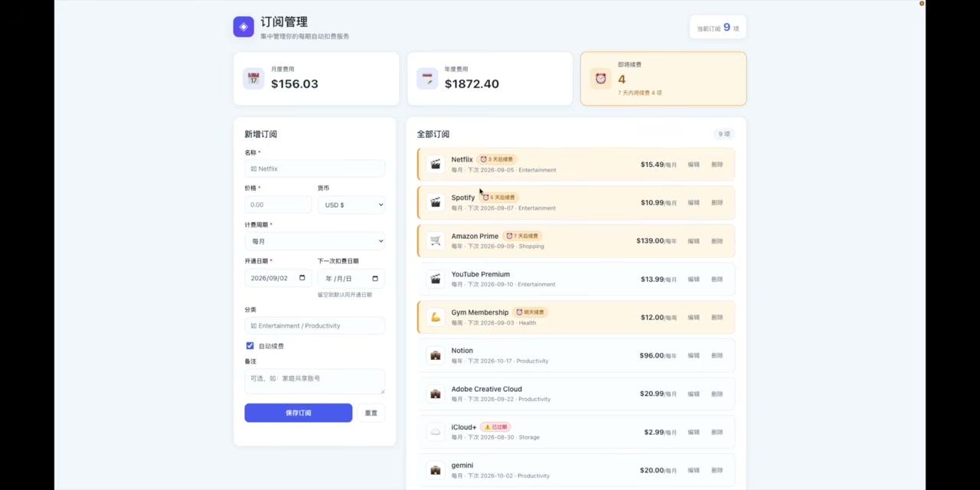The height and width of the screenshot is (490, 980).
Task: Focus the category input field
Action: pos(315,325)
